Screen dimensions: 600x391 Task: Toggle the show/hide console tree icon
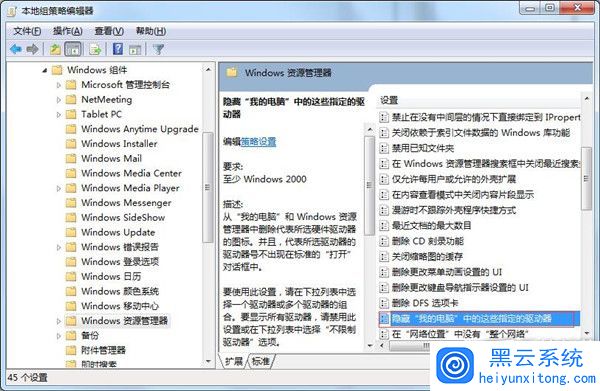(x=73, y=49)
